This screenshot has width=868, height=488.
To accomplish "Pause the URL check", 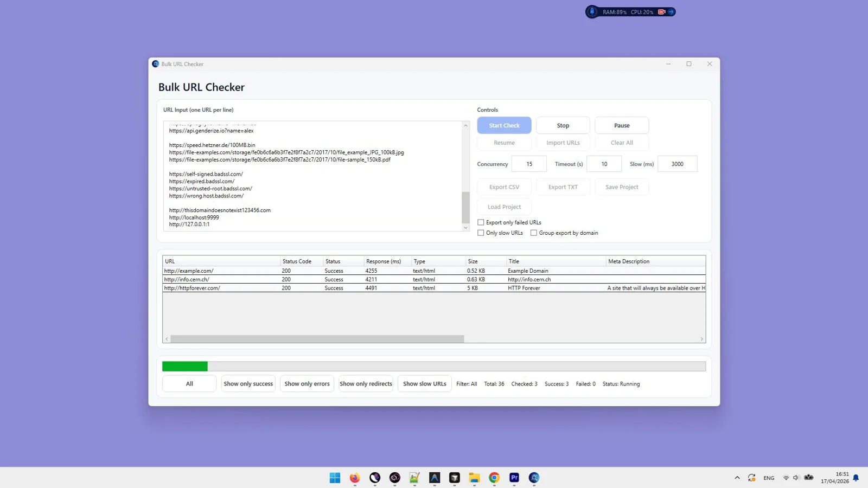I will click(x=622, y=125).
